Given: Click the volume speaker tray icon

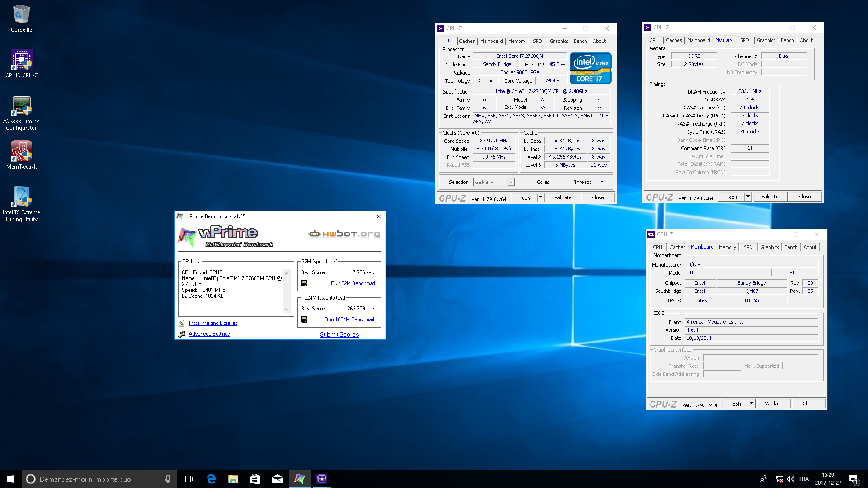Looking at the screenshot, I should point(791,479).
